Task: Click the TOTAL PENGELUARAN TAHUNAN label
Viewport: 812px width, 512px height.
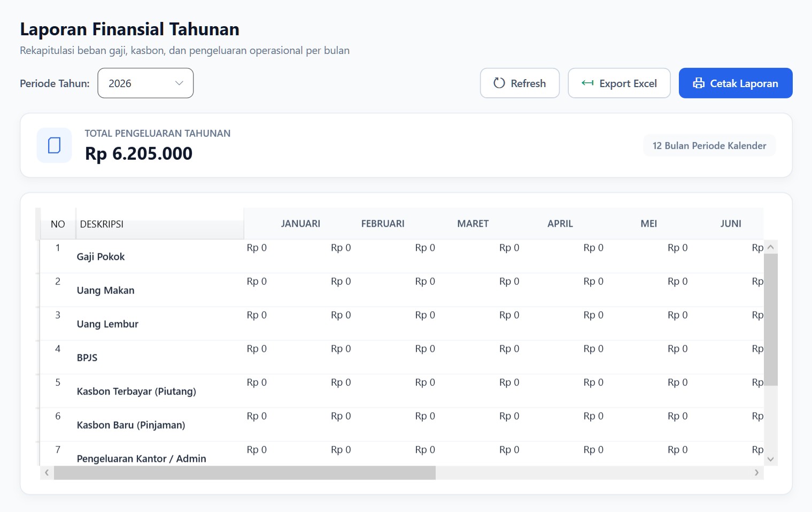Action: coord(158,133)
